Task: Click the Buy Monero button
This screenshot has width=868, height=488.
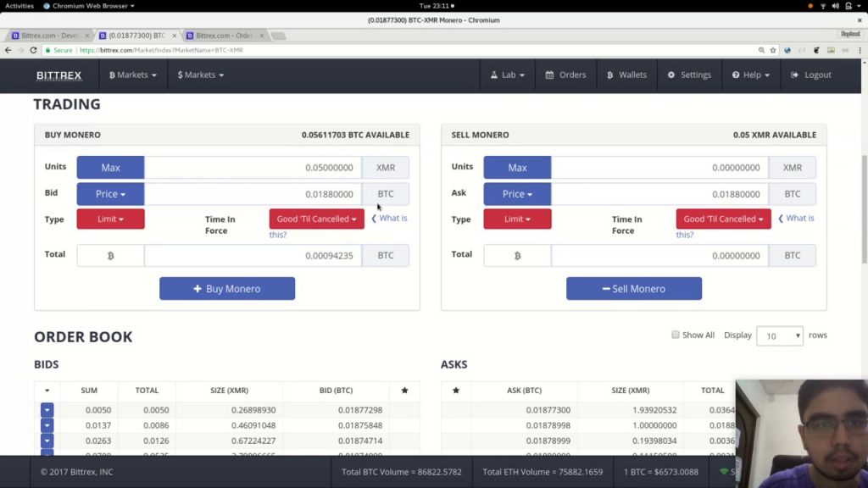Action: point(227,288)
